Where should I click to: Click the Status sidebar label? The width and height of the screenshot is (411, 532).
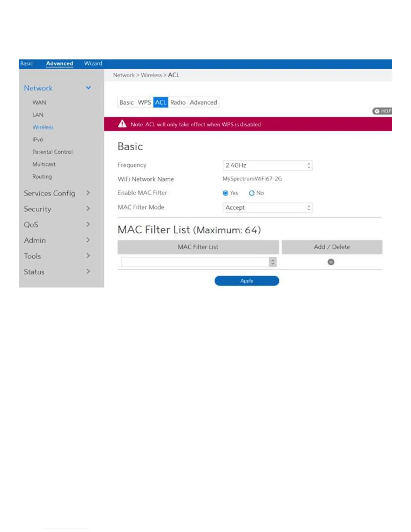(34, 272)
